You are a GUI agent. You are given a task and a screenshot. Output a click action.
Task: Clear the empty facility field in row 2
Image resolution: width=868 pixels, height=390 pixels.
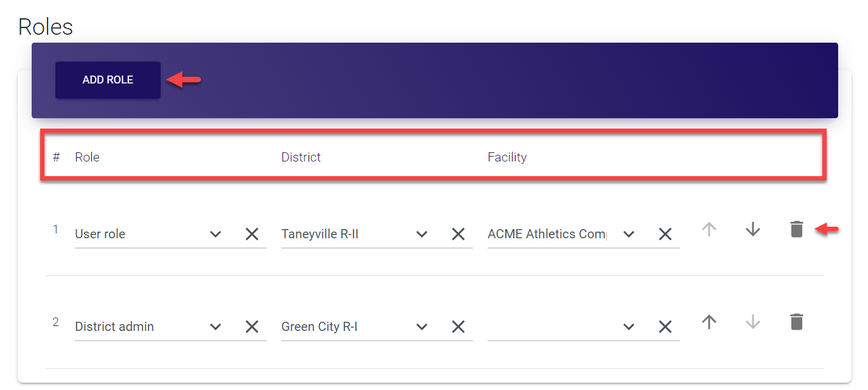pyautogui.click(x=665, y=327)
